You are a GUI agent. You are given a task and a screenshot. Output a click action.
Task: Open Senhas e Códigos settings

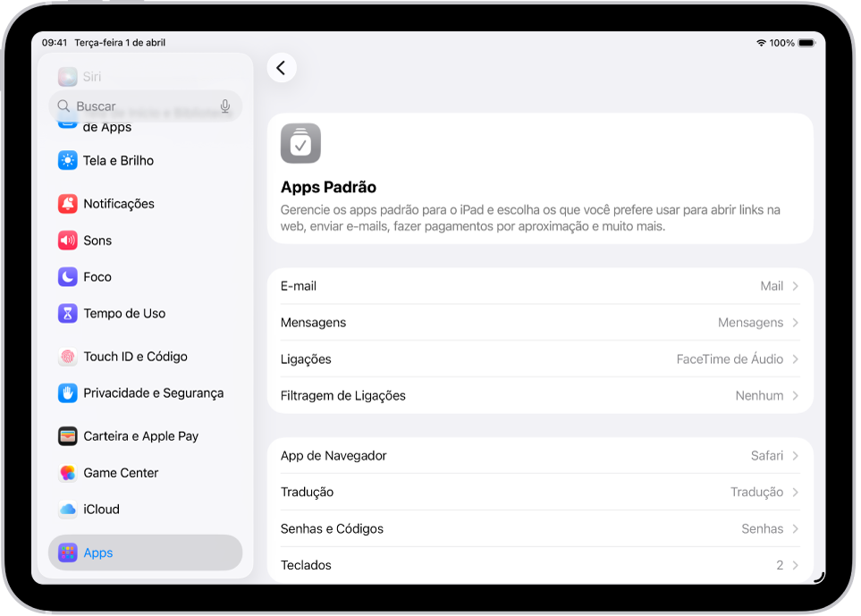click(536, 528)
